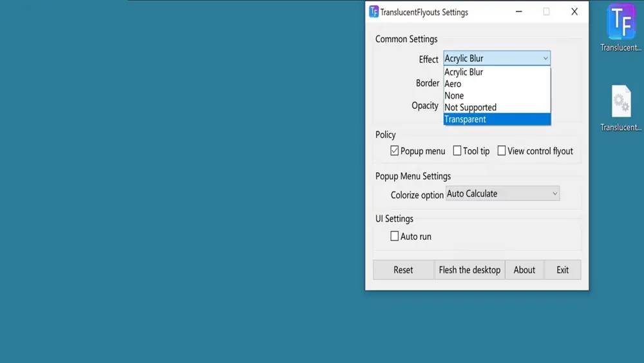Select the Translucent config file icon with gears

tap(621, 108)
